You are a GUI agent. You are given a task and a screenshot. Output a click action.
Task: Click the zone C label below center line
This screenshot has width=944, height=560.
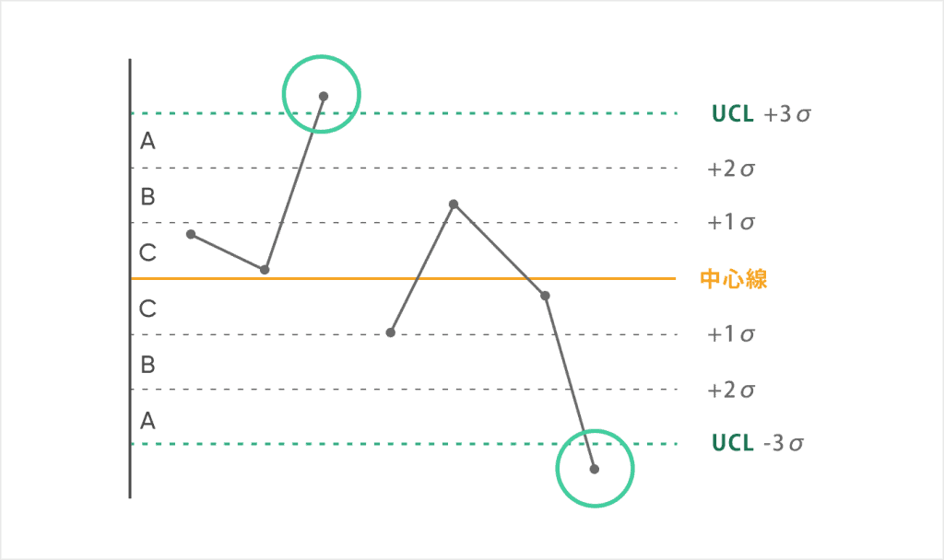point(147,309)
